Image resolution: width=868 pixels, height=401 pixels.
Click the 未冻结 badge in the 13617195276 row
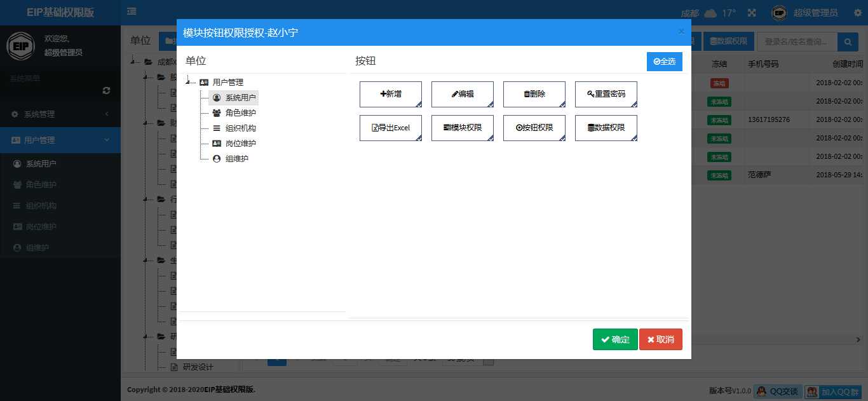[719, 120]
